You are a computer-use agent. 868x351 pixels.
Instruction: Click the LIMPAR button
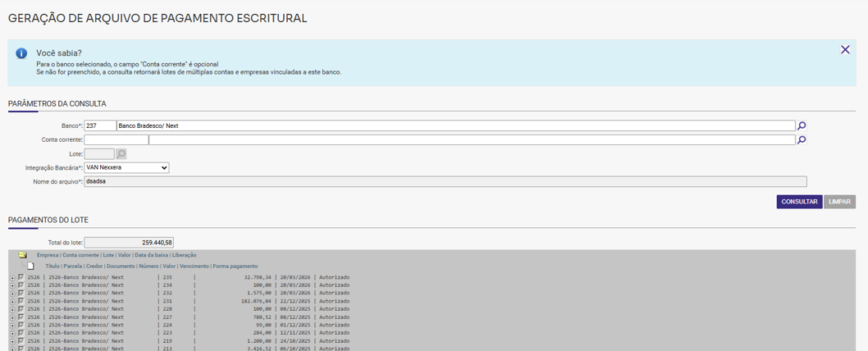point(840,202)
